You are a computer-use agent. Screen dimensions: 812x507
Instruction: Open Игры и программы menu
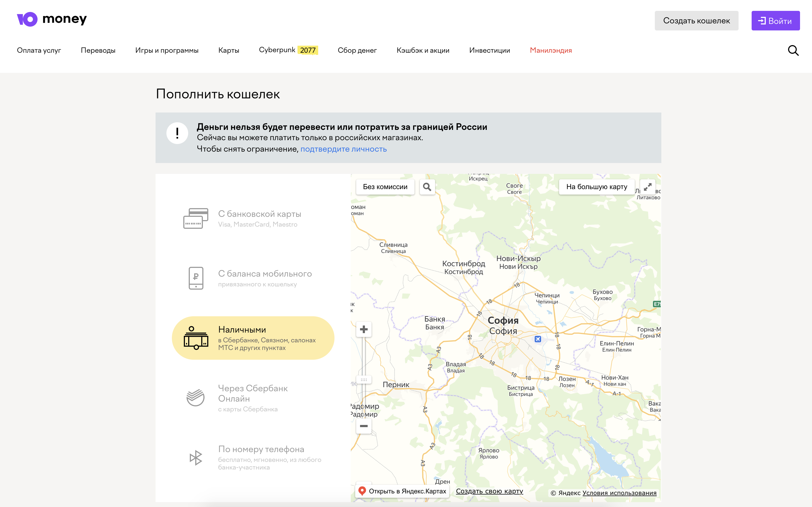pyautogui.click(x=167, y=50)
